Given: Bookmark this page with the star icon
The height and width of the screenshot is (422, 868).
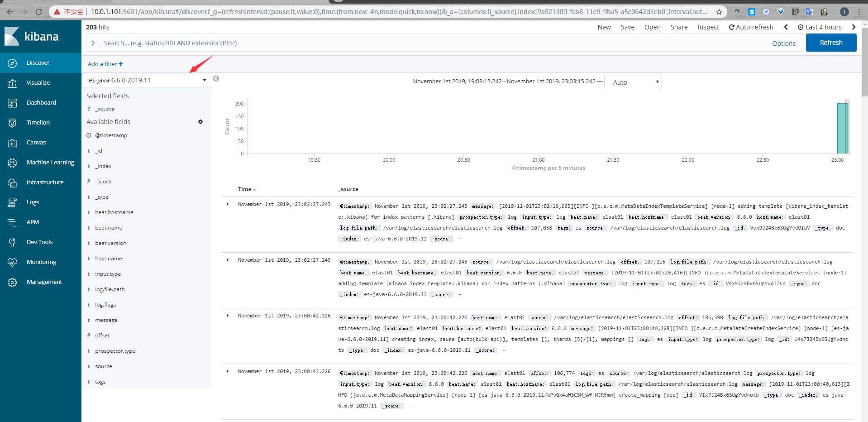Looking at the screenshot, I should pos(719,12).
